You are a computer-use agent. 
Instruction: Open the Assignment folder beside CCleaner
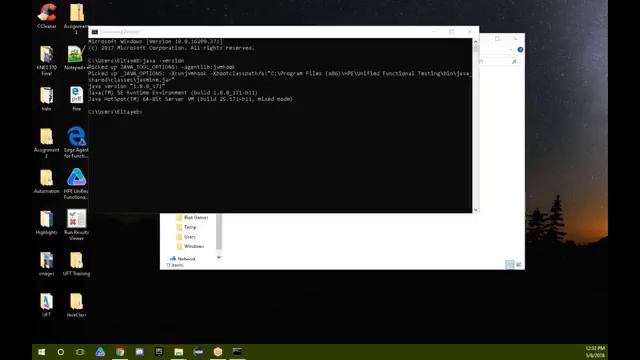point(76,18)
